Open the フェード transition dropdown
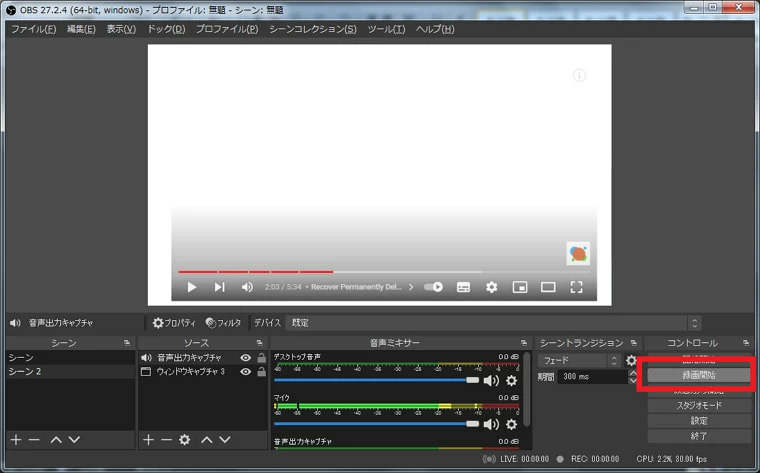 tap(579, 360)
